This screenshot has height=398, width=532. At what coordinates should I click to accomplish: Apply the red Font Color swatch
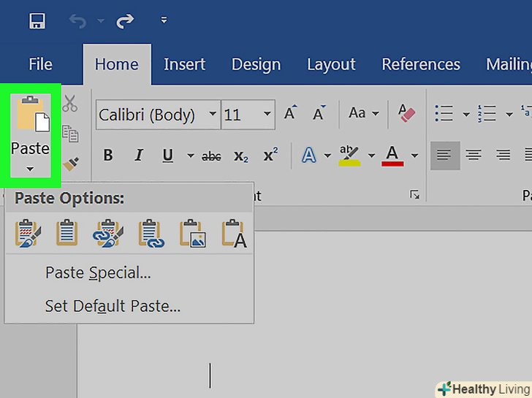[x=392, y=155]
